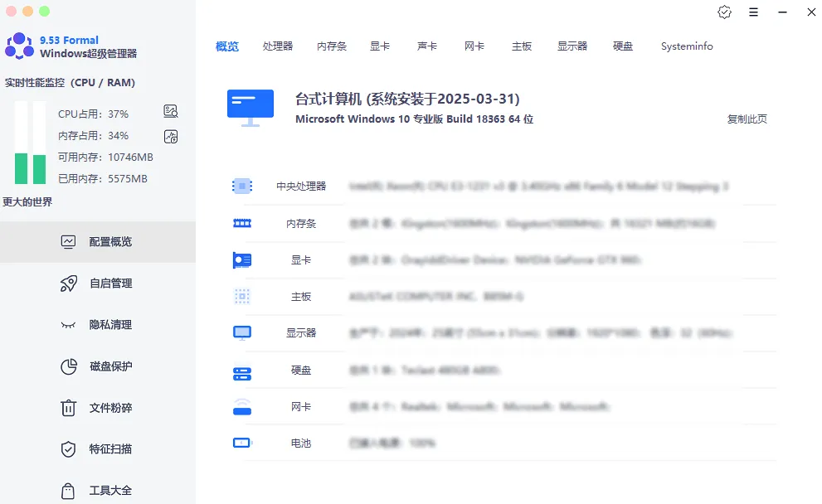
Task: Click the monitor icon for 显示器 row
Action: [x=242, y=332]
